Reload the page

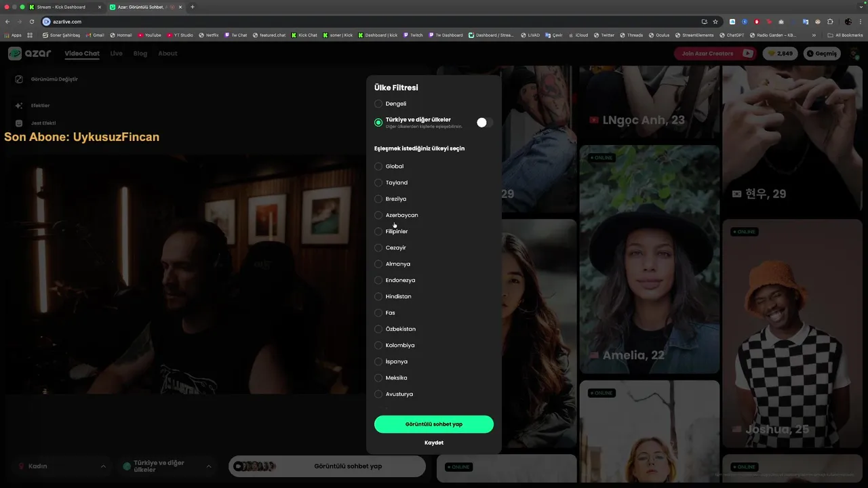(31, 22)
